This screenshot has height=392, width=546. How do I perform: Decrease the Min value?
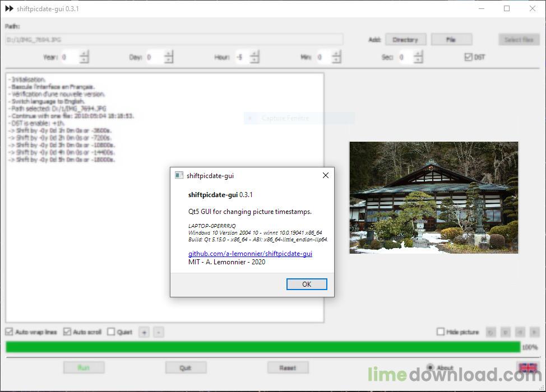(336, 60)
